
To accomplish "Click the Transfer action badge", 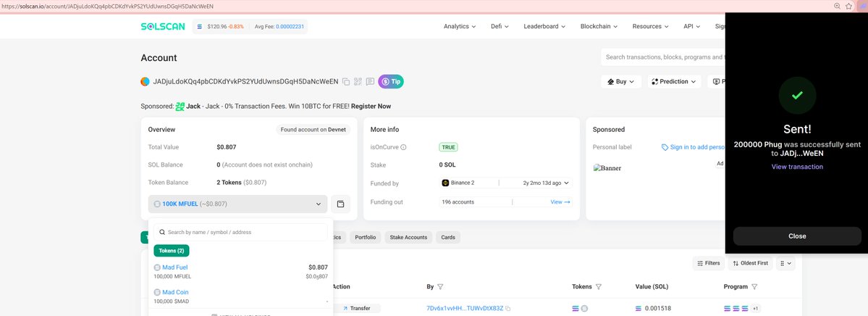I will (355, 308).
